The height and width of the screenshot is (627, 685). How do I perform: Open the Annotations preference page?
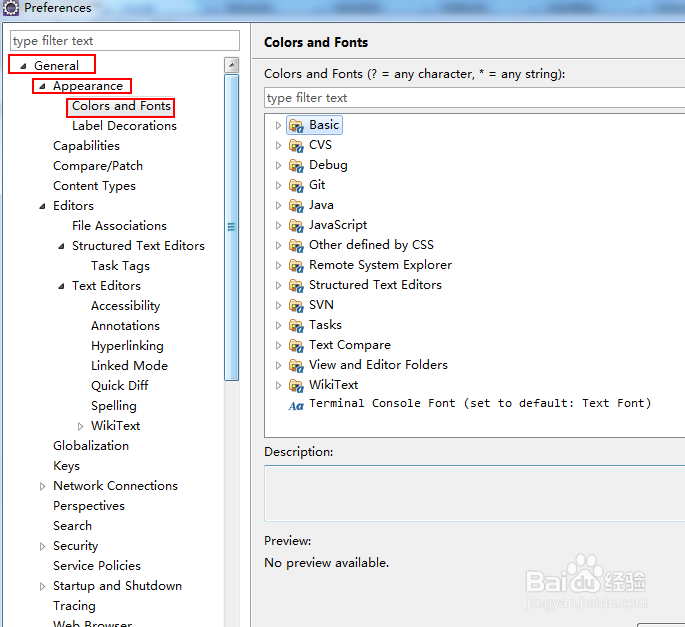click(x=125, y=326)
